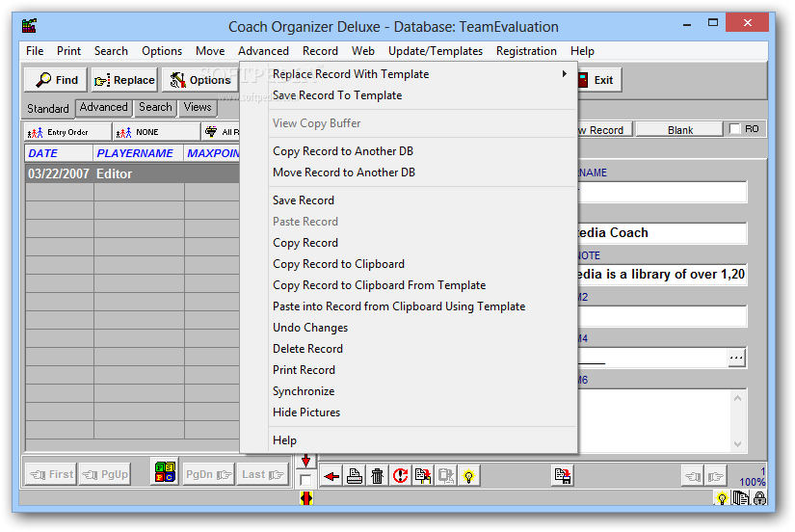795x532 pixels.
Task: Click the status bar padlock icon
Action: point(759,498)
